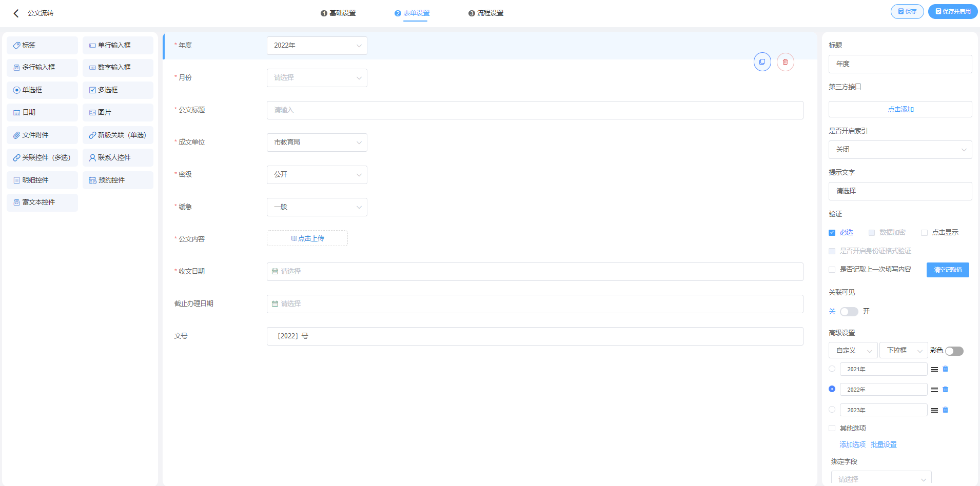
Task: Toggle the 彩色 color switch
Action: click(x=954, y=351)
